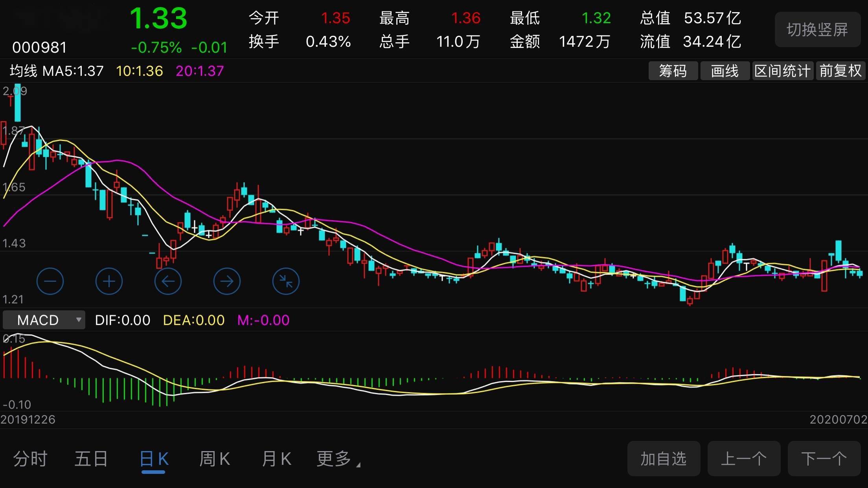Image resolution: width=868 pixels, height=488 pixels.
Task: Toggle the 前复权 adjustment option
Action: coord(840,71)
